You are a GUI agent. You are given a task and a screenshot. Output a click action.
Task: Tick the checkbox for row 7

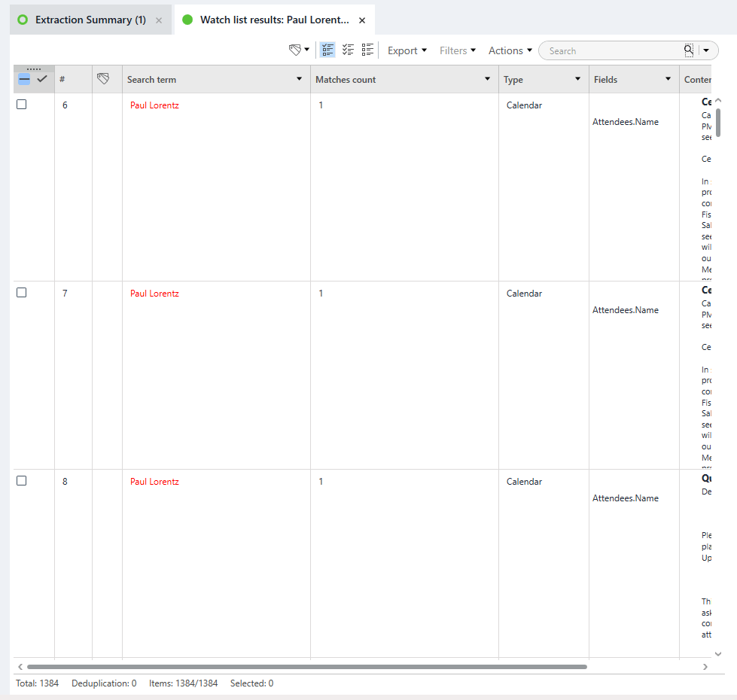(x=22, y=293)
